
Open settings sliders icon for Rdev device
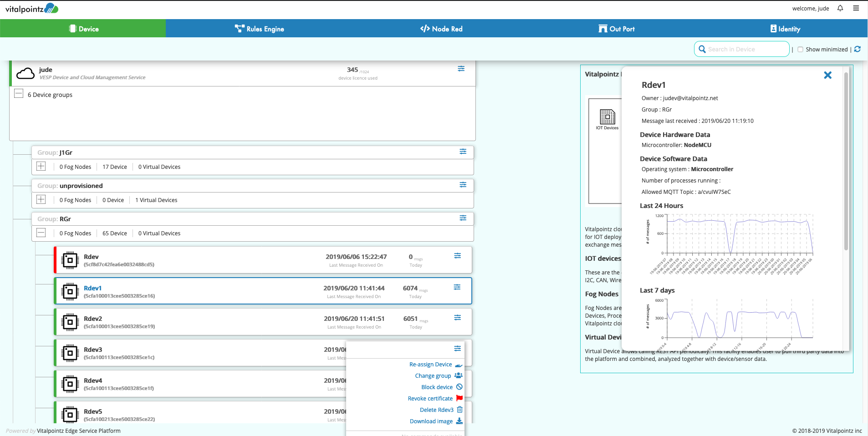(458, 256)
